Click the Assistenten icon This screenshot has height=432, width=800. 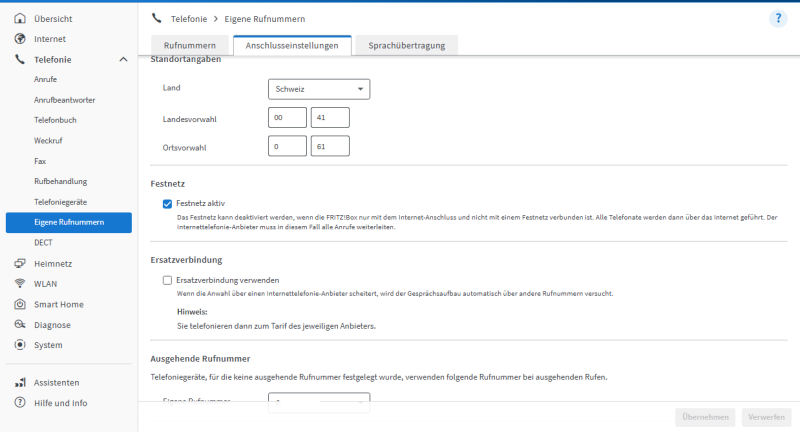pyautogui.click(x=20, y=383)
